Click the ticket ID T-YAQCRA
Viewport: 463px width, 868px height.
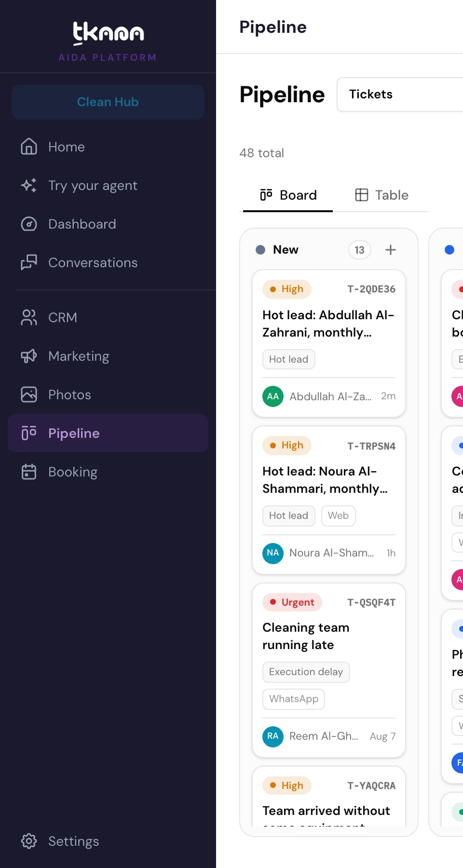pos(371,786)
